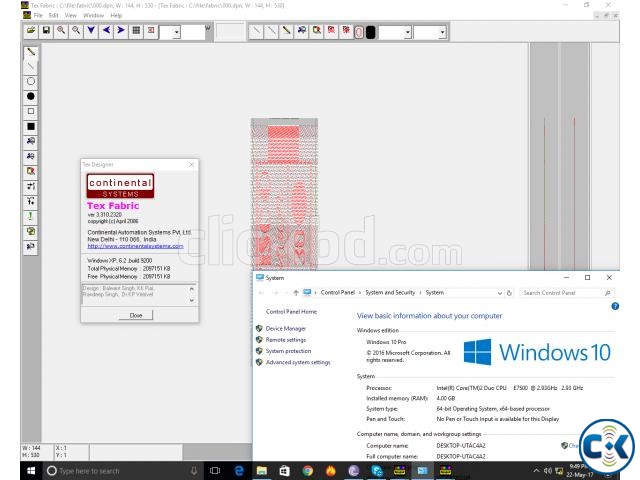Viewport: 640px width, 480px height.
Task: Open the continentalsystems.com link in the about dialog
Action: [135, 246]
